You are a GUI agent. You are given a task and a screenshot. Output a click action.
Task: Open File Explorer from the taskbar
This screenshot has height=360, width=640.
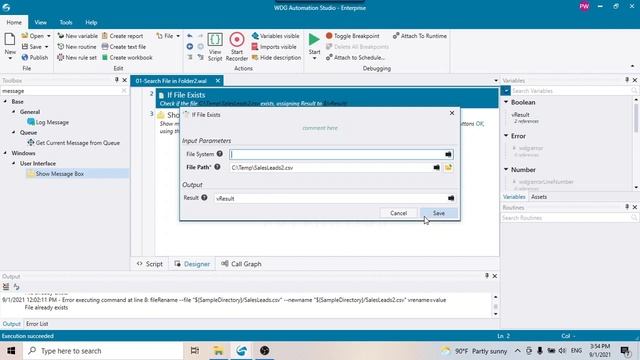click(218, 351)
